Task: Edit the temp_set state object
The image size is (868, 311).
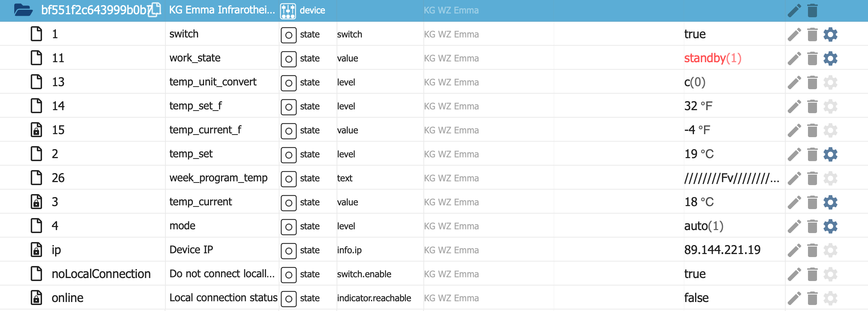Action: click(x=794, y=154)
